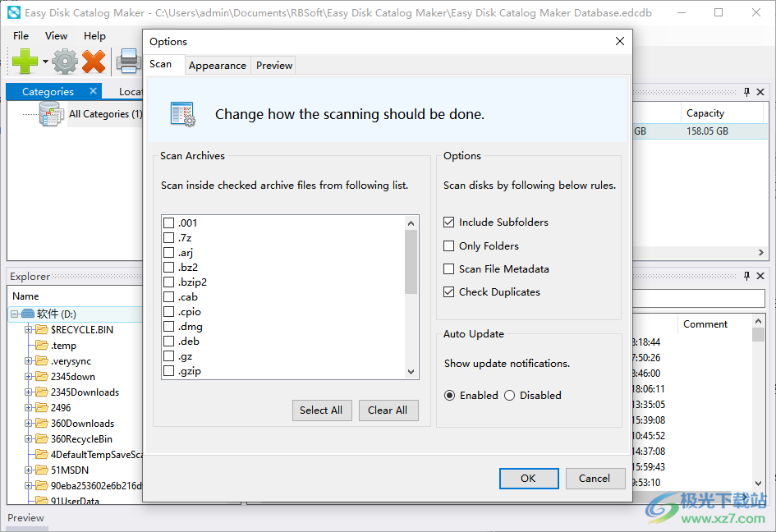The width and height of the screenshot is (776, 532).
Task: Check the .001 archive checkbox
Action: point(169,222)
